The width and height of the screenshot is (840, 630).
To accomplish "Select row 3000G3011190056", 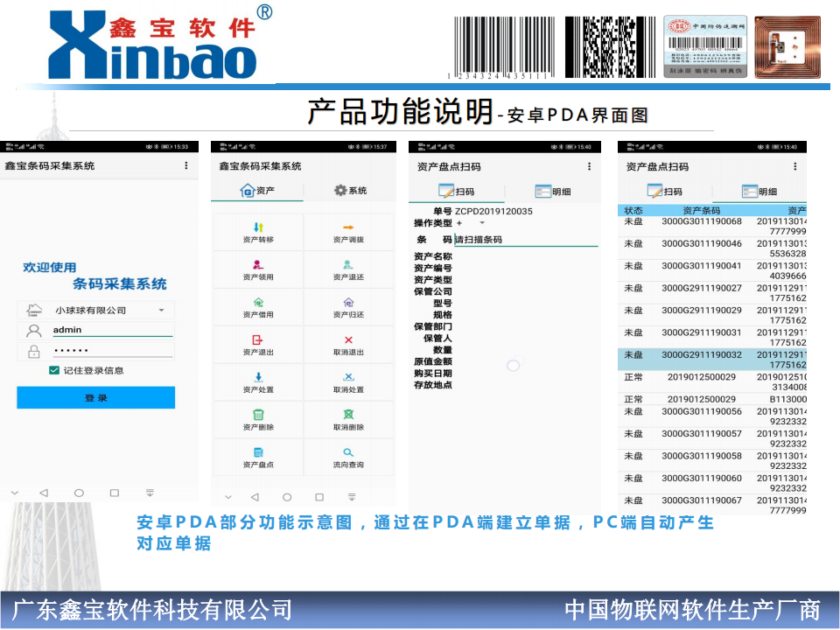I will click(x=712, y=416).
